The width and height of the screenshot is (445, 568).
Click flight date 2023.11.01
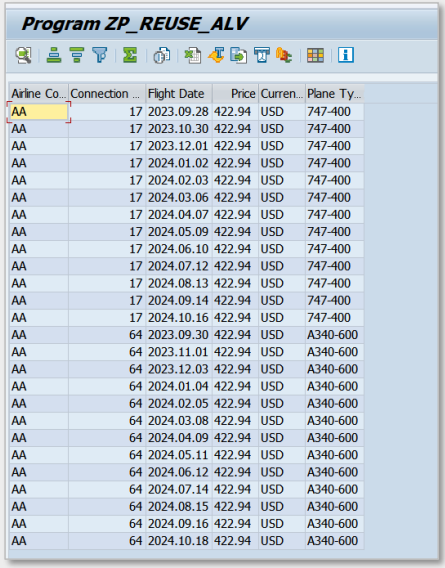[x=179, y=352]
